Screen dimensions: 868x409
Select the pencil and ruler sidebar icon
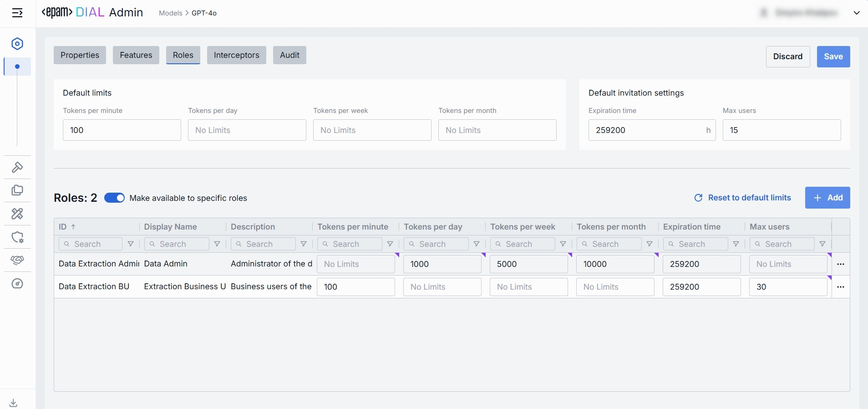pyautogui.click(x=17, y=214)
